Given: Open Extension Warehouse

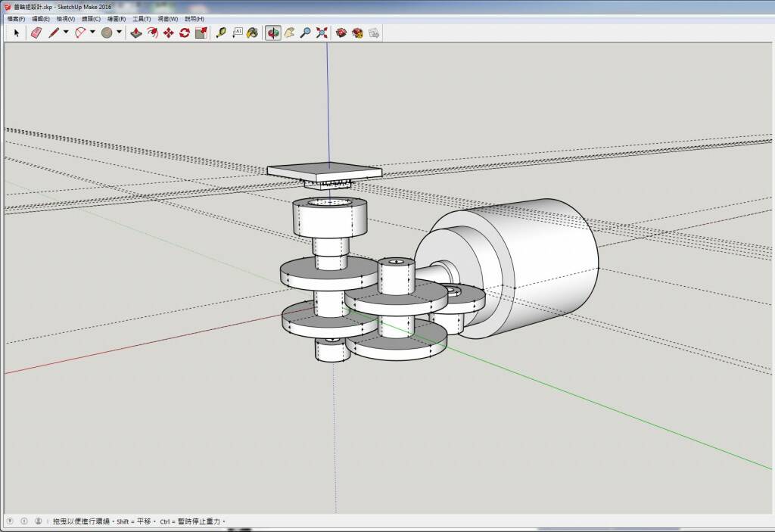Looking at the screenshot, I should point(357,33).
